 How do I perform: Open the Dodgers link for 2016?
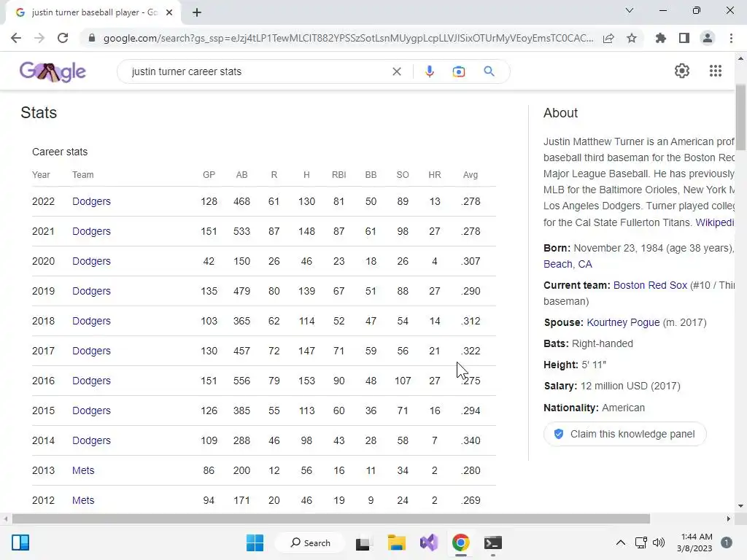click(x=91, y=381)
